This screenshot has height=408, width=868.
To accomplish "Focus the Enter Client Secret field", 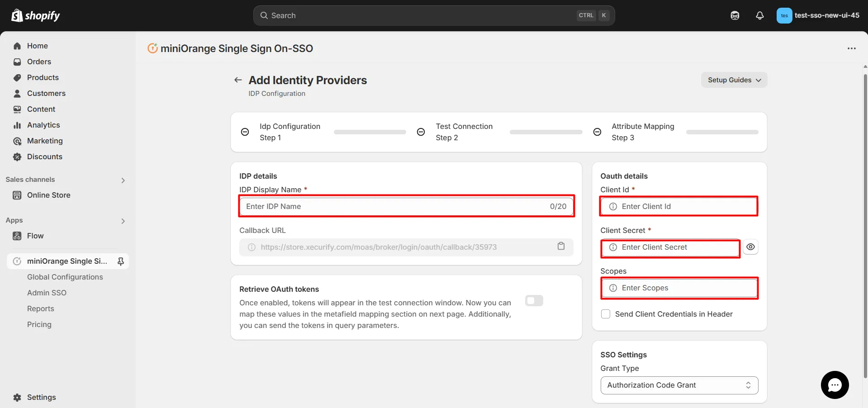I will point(671,247).
